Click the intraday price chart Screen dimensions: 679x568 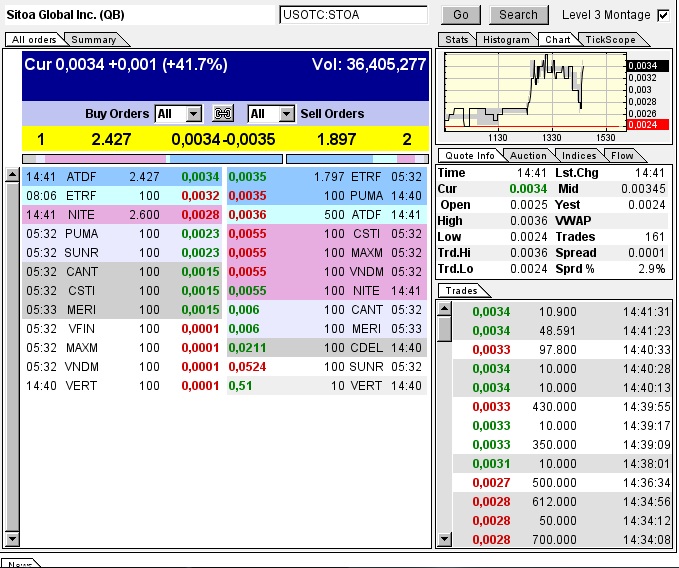533,90
